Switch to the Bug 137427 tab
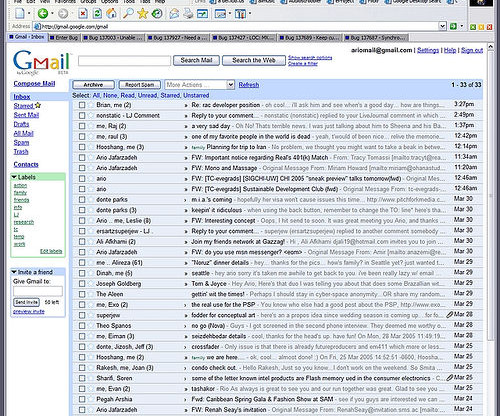 (244, 38)
